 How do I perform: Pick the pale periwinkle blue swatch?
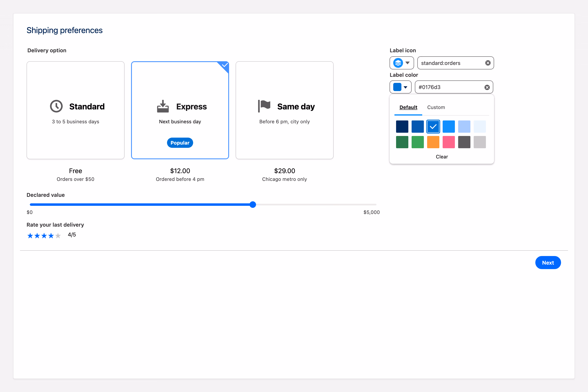pos(464,127)
